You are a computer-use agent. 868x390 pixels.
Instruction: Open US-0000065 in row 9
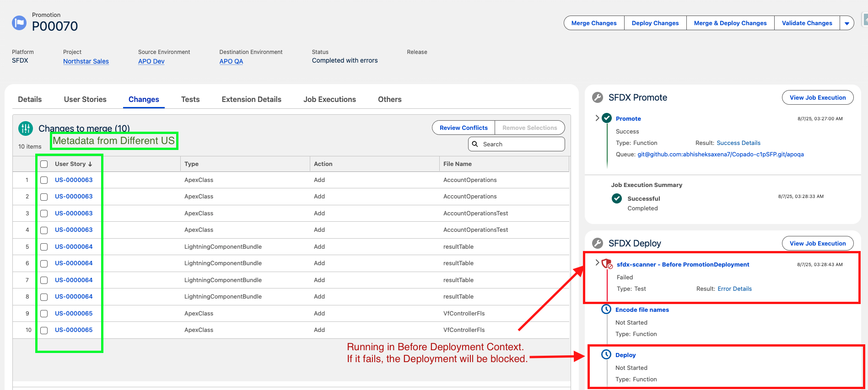[x=74, y=314]
